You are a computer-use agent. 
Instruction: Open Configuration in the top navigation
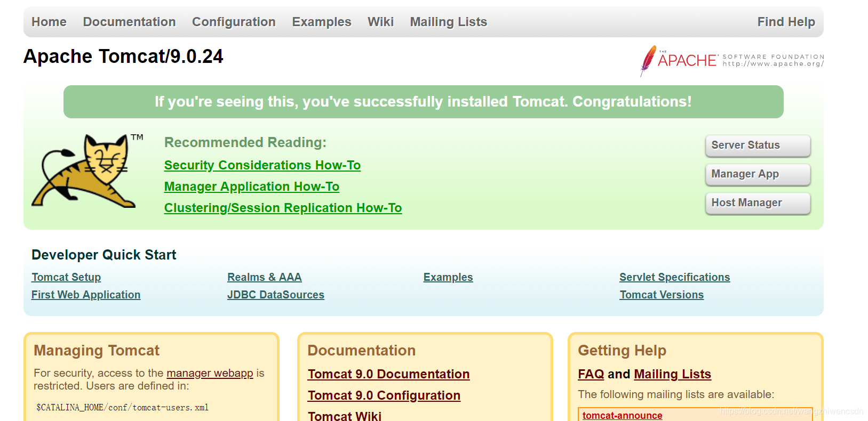coord(234,22)
